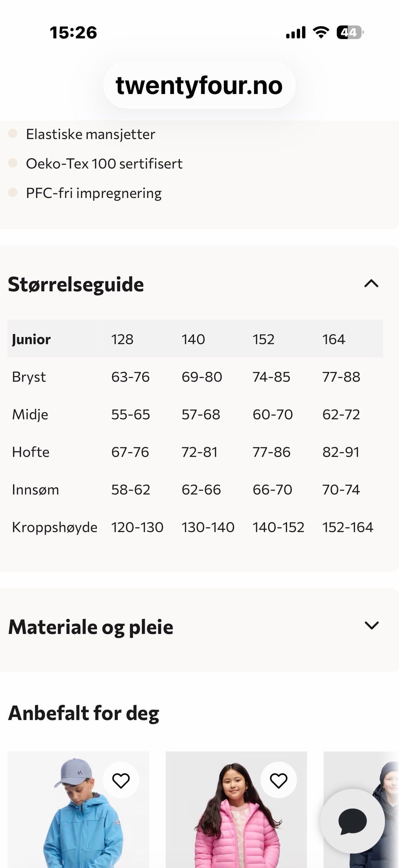Viewport: 399px width, 868px height.
Task: Tap the Anbefalt for deg heading
Action: (x=84, y=713)
